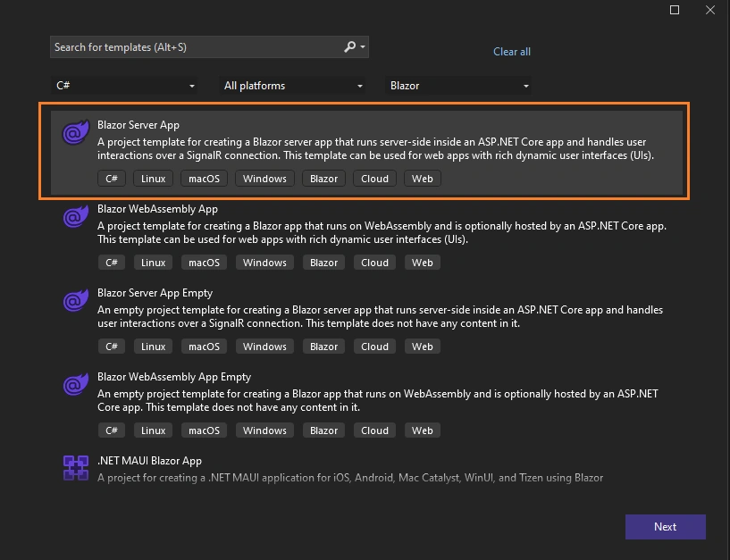Click Blazor tag under Blazor WebAssembly App
Viewport: 730px width, 560px height.
tap(323, 263)
